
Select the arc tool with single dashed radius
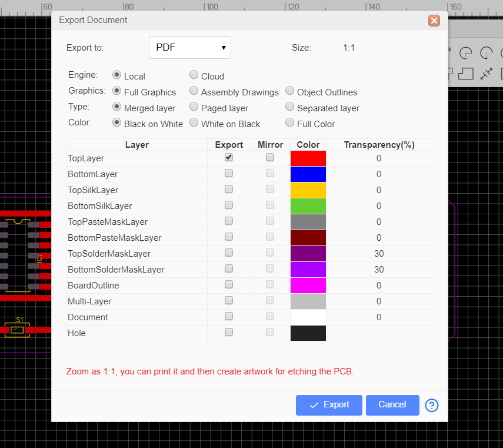(x=487, y=53)
